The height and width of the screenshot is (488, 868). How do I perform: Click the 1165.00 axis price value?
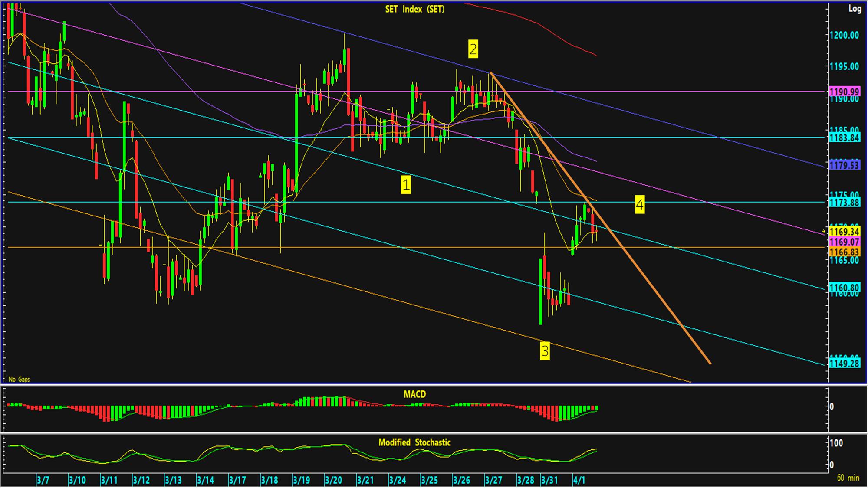[x=845, y=260]
